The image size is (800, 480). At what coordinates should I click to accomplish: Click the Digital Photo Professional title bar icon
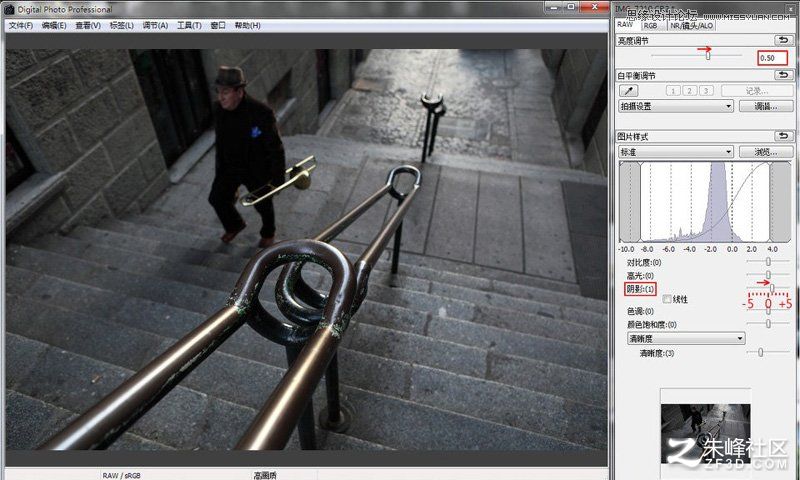tap(9, 9)
